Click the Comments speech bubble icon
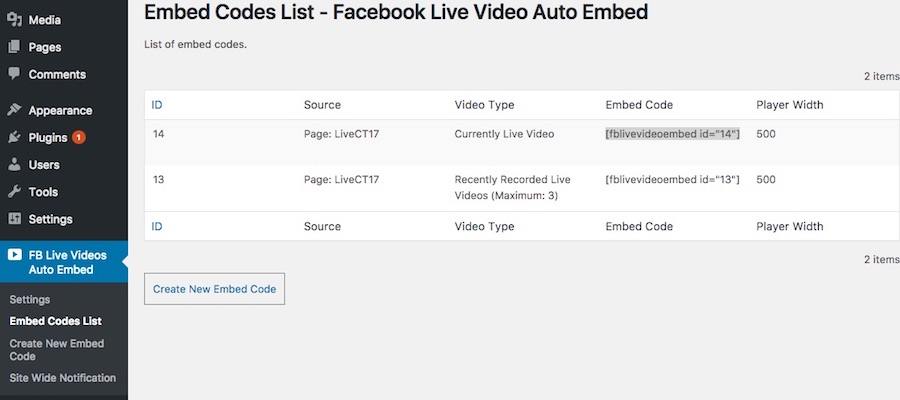Screen dimensions: 900x400 14,74
